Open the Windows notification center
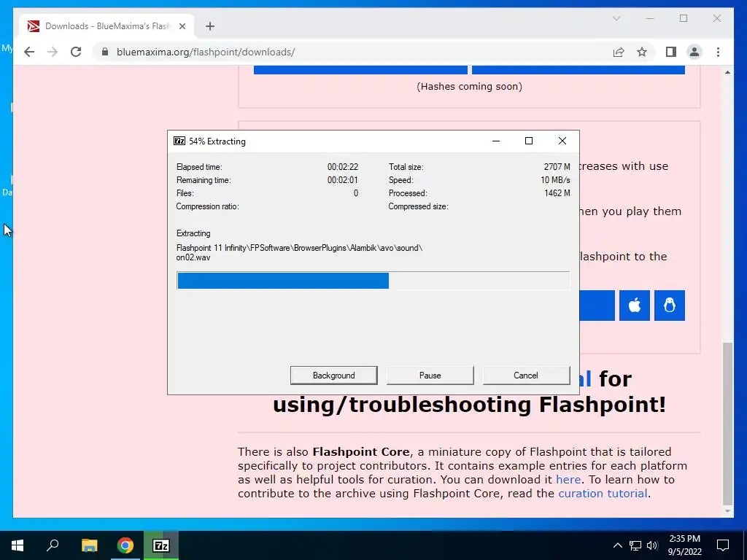This screenshot has width=747, height=560. pyautogui.click(x=723, y=545)
